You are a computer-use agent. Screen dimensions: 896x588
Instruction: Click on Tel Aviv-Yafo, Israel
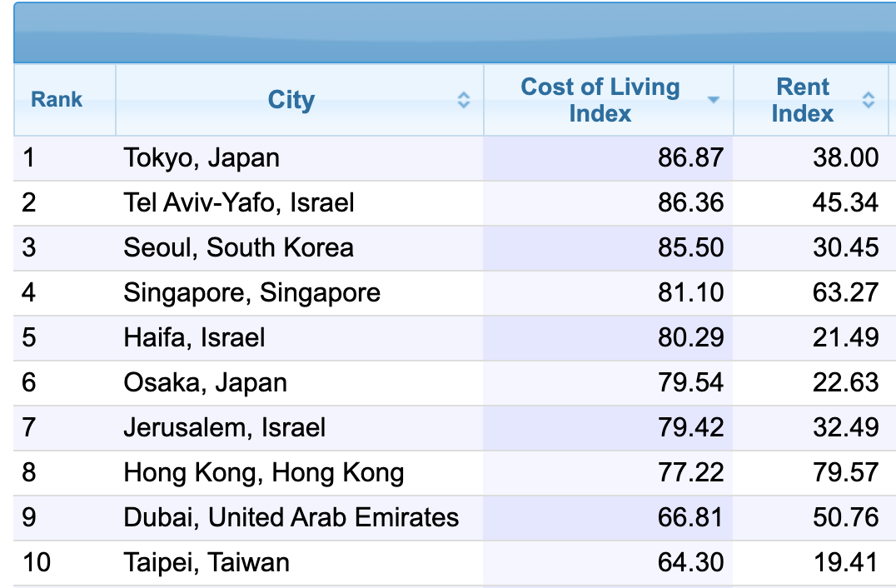pyautogui.click(x=239, y=202)
